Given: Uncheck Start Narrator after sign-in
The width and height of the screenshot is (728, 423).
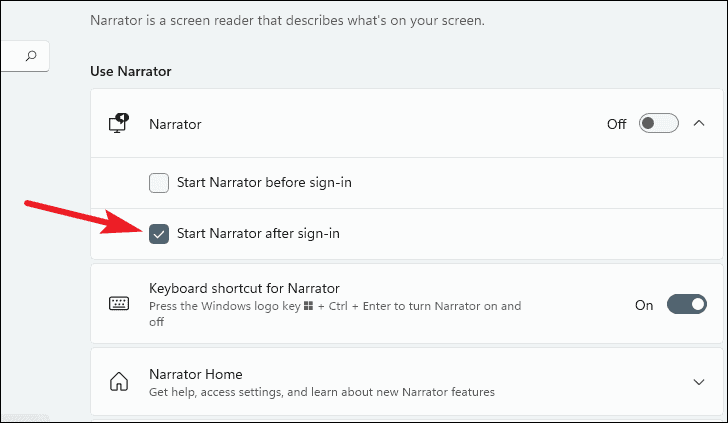Looking at the screenshot, I should click(x=159, y=234).
